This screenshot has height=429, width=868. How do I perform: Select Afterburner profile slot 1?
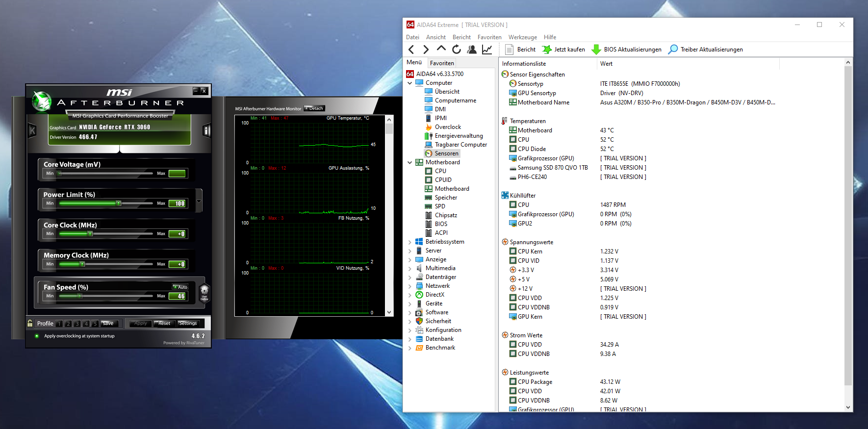pyautogui.click(x=59, y=324)
